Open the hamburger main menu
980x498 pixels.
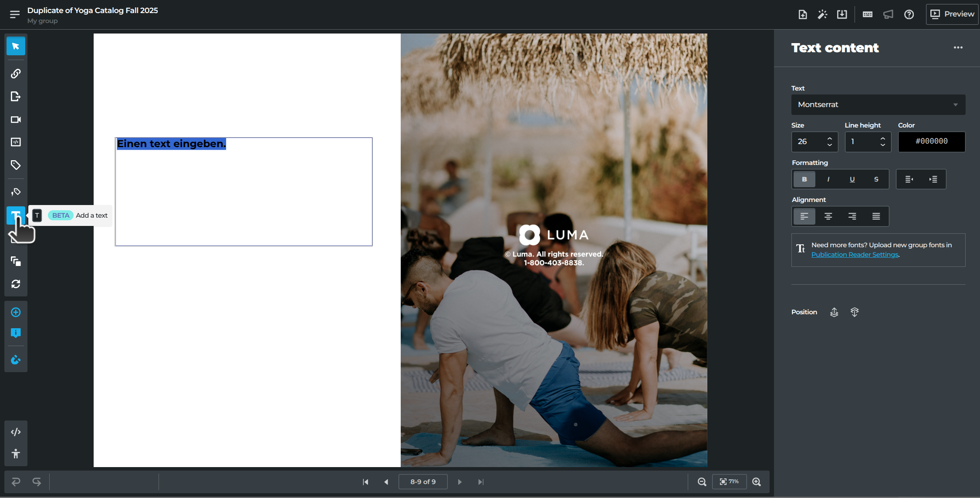click(x=14, y=14)
